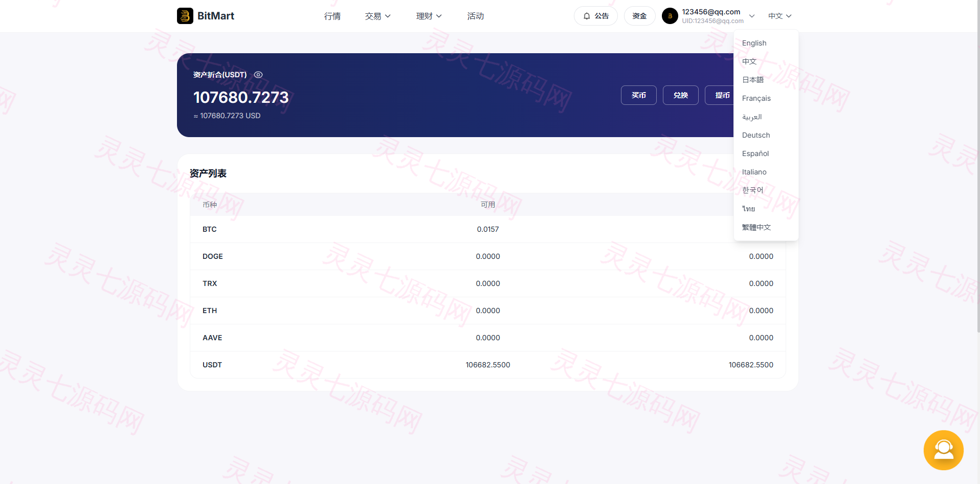The image size is (980, 484).
Task: Expand the account dropdown chevron
Action: 752,16
